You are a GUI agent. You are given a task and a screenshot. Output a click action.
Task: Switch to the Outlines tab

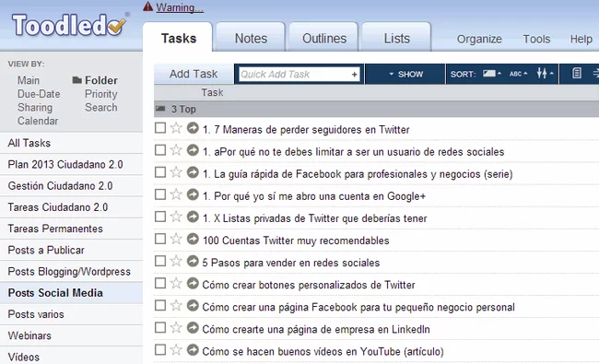pos(324,39)
